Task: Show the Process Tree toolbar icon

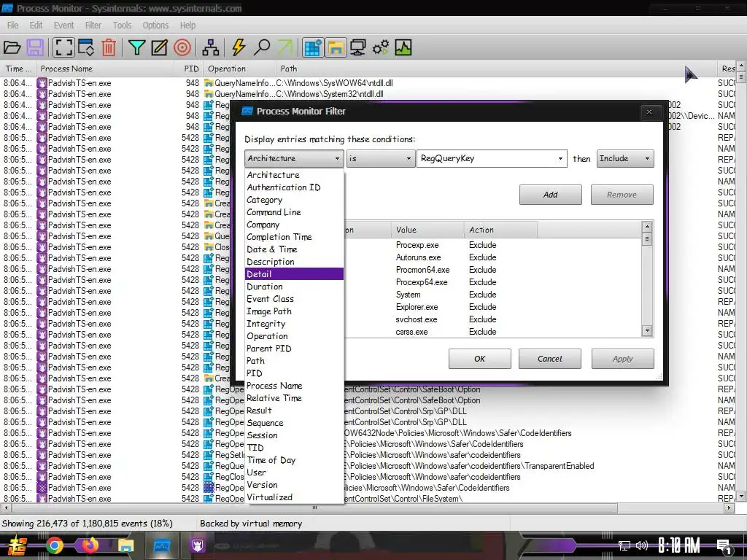Action: 211,47
